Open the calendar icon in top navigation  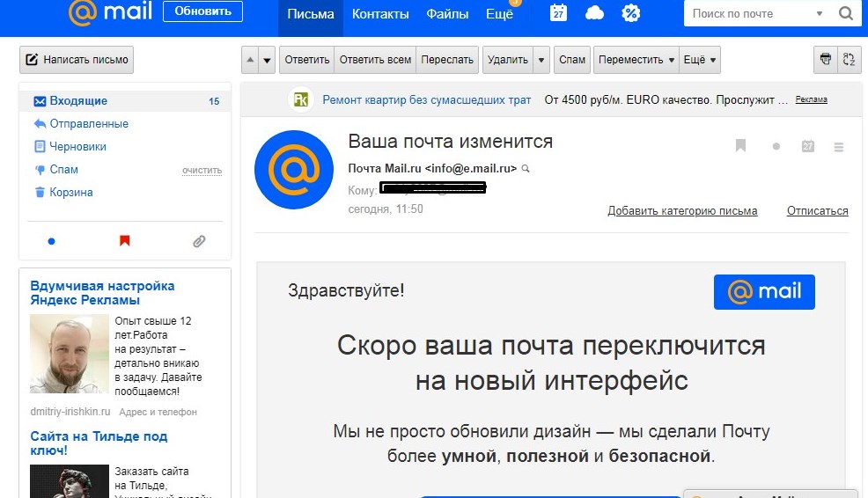558,13
